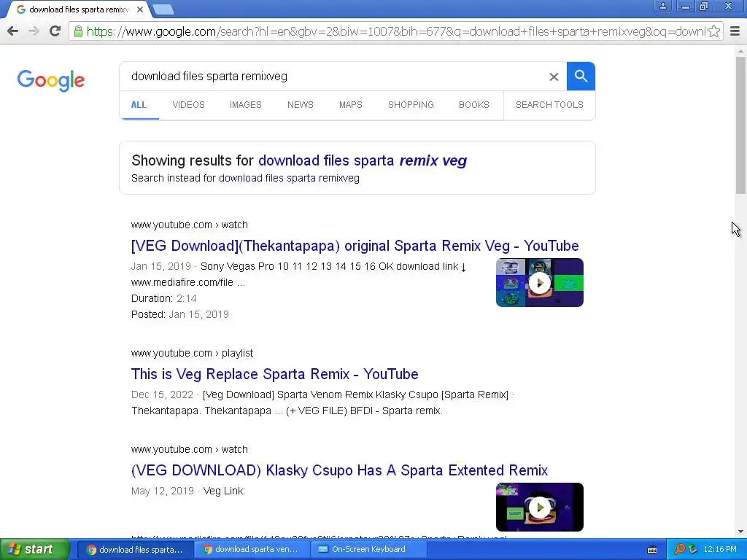
Task: Click the page vertical scrollbar thumb
Action: (x=740, y=125)
